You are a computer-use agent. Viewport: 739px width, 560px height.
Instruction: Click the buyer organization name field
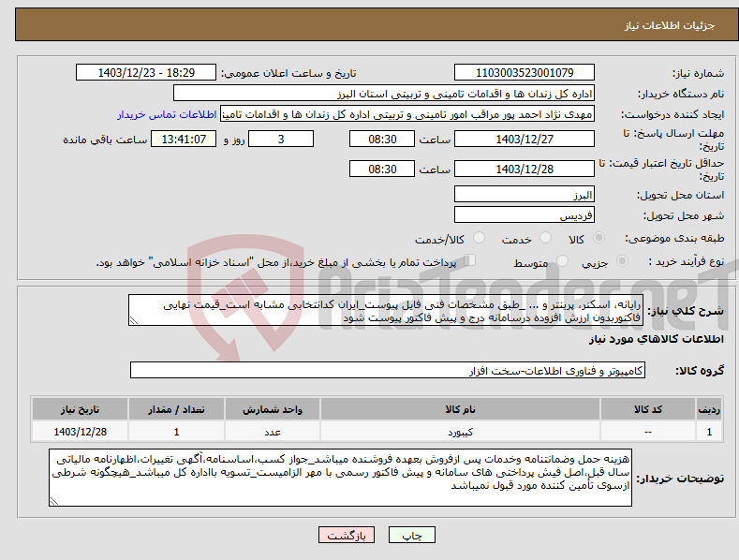point(384,94)
